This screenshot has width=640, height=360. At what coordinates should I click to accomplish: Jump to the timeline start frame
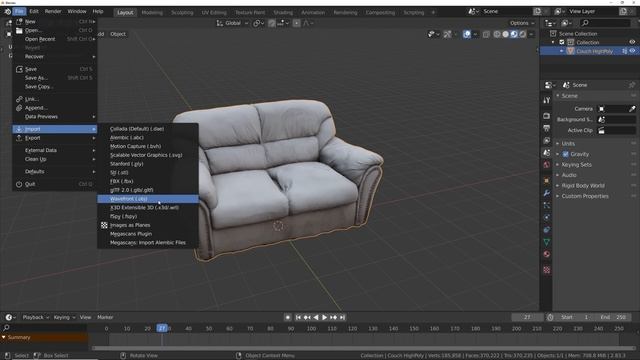[x=298, y=317]
